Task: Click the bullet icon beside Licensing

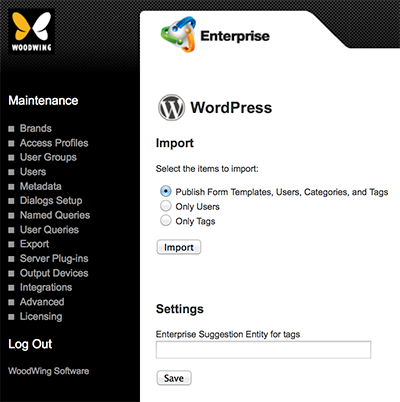Action: [11, 317]
